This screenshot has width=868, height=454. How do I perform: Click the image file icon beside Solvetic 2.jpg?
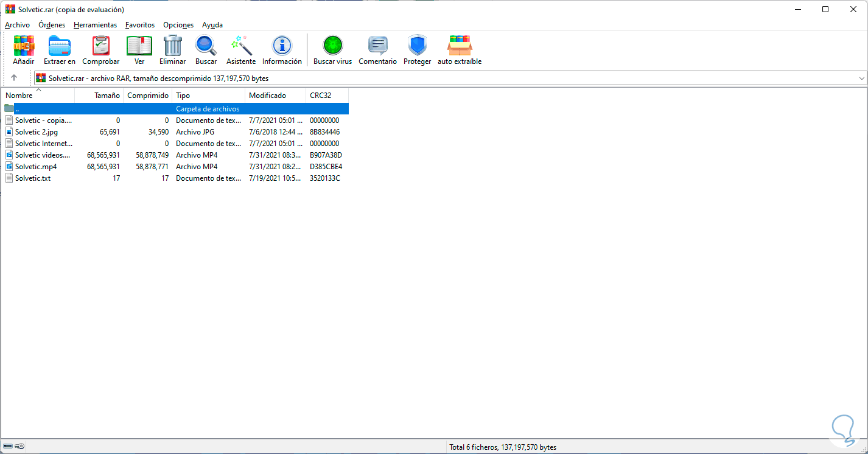pos(9,131)
